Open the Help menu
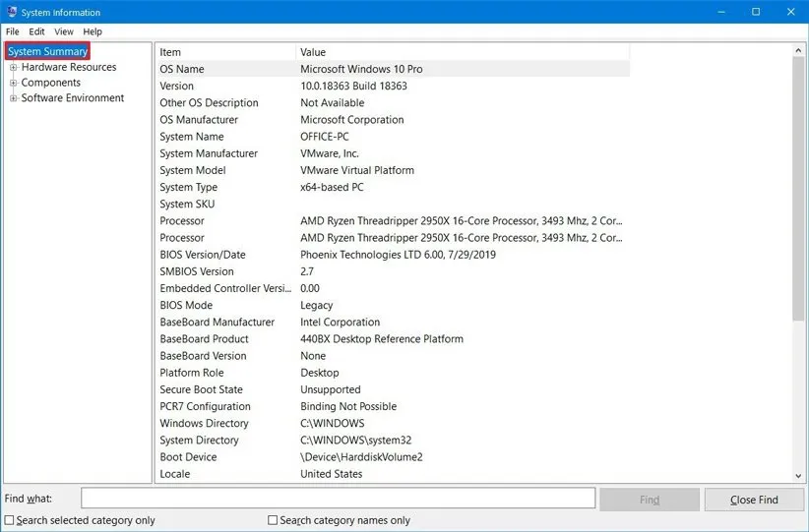Viewport: 809px width, 532px height. (x=93, y=31)
